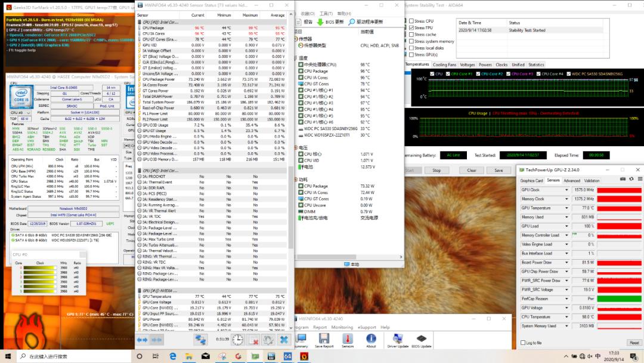This screenshot has height=363, width=644.
Task: Open the GPU Clock dropdown in GPU-Z
Action: tap(566, 190)
